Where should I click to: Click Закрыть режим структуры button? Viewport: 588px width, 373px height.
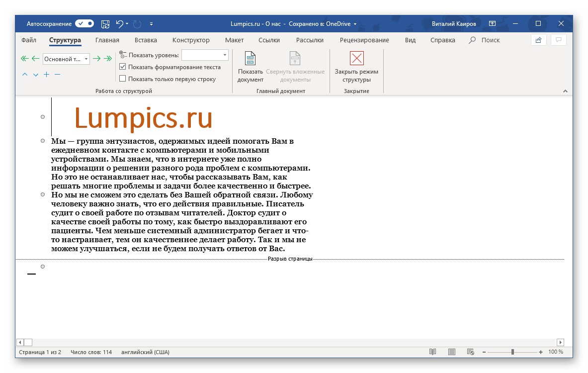click(356, 67)
